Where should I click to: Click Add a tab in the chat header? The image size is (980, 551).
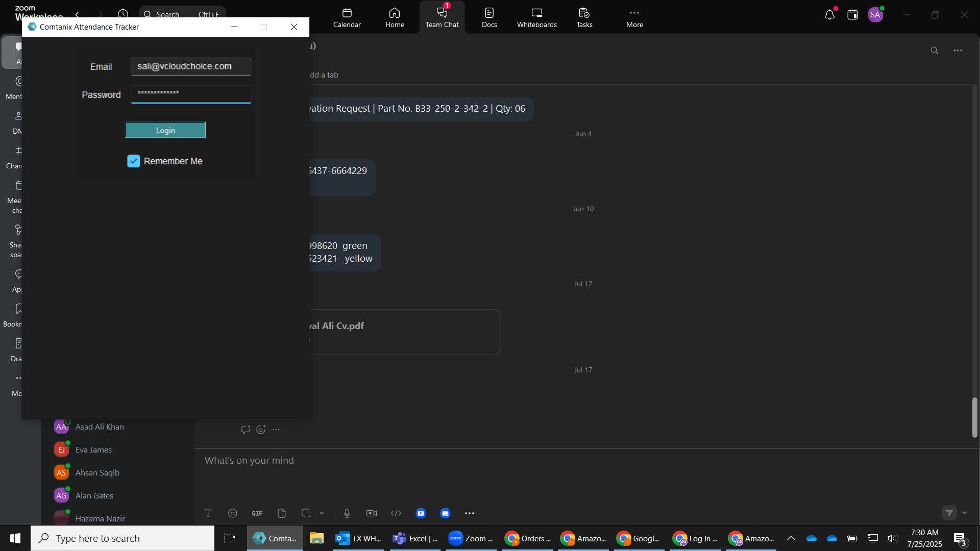pyautogui.click(x=324, y=75)
